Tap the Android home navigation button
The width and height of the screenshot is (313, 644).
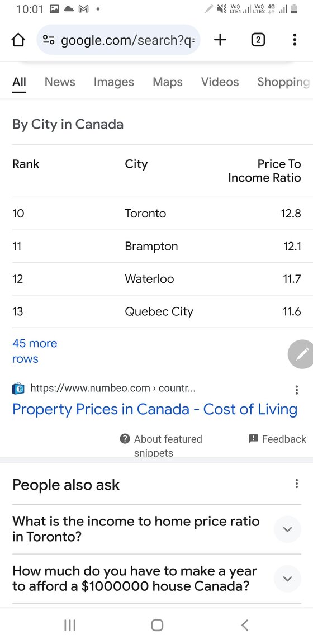pyautogui.click(x=157, y=625)
